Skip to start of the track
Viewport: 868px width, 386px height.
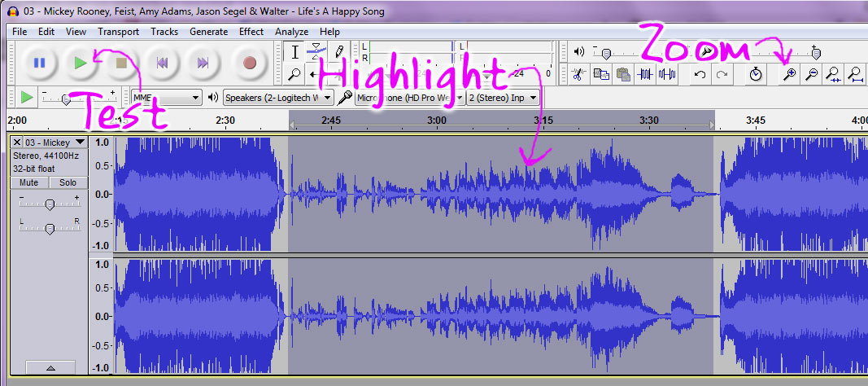(x=162, y=64)
